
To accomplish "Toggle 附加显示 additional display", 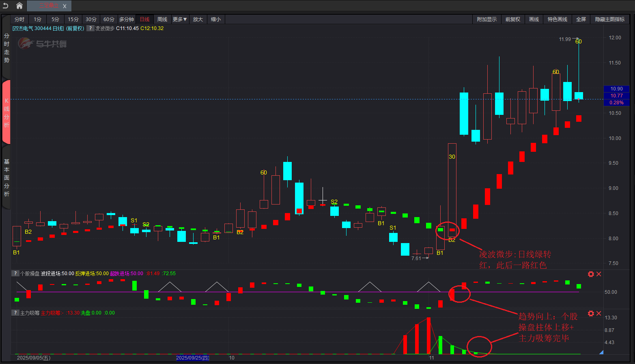I will click(x=486, y=19).
